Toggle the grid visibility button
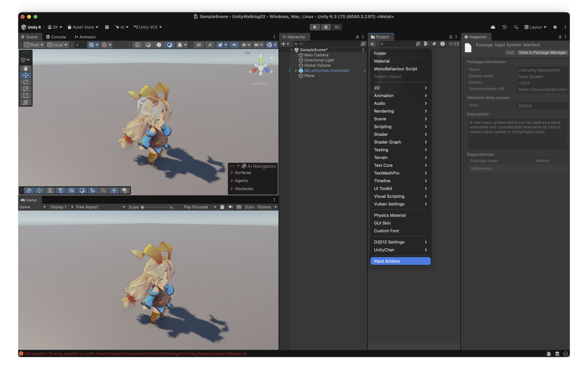 91,45
